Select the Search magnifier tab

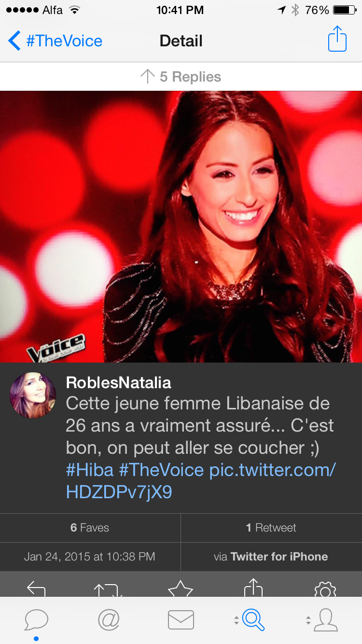point(253,620)
